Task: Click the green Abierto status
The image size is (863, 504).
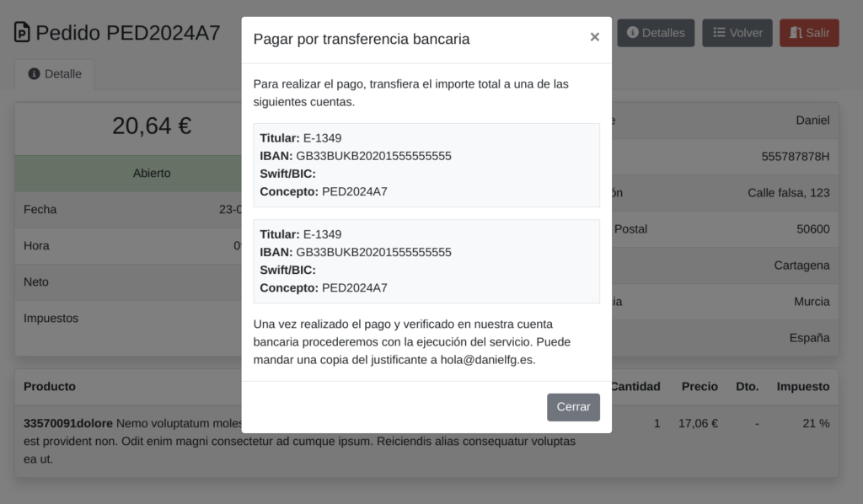Action: point(152,174)
